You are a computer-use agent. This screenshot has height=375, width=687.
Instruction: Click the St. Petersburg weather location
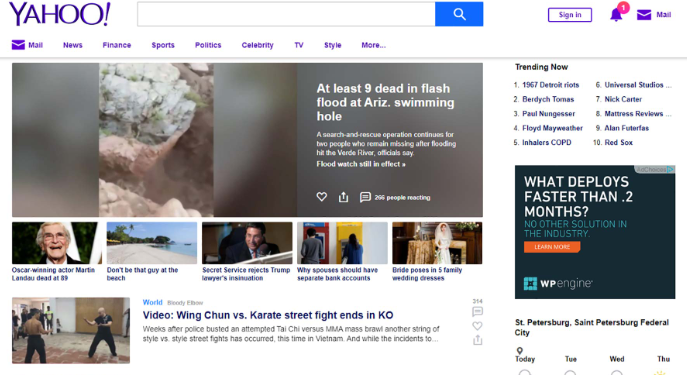pyautogui.click(x=592, y=327)
